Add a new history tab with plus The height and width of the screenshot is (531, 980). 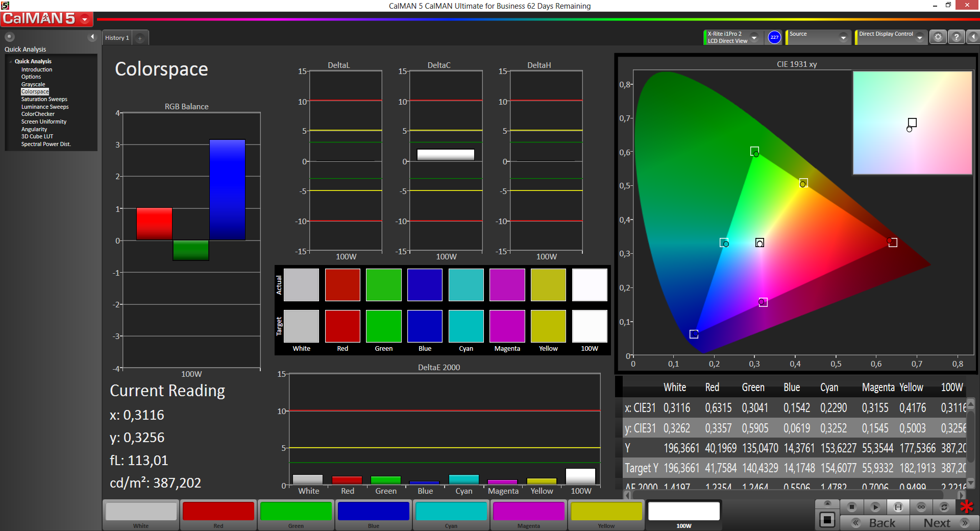pyautogui.click(x=140, y=38)
